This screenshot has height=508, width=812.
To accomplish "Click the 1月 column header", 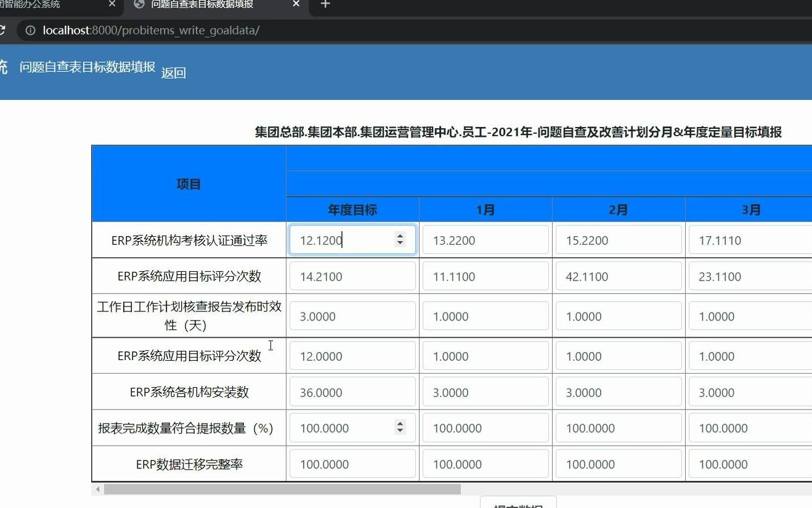I will tap(485, 210).
